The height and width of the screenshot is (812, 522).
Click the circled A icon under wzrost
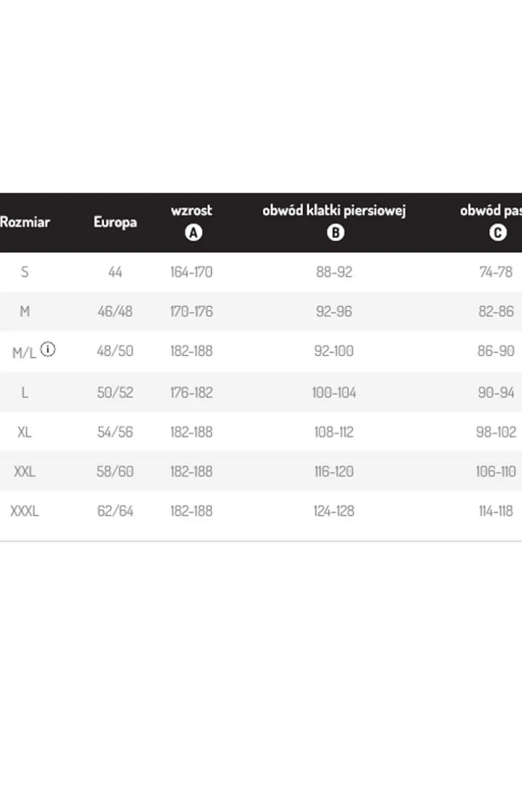pyautogui.click(x=193, y=233)
